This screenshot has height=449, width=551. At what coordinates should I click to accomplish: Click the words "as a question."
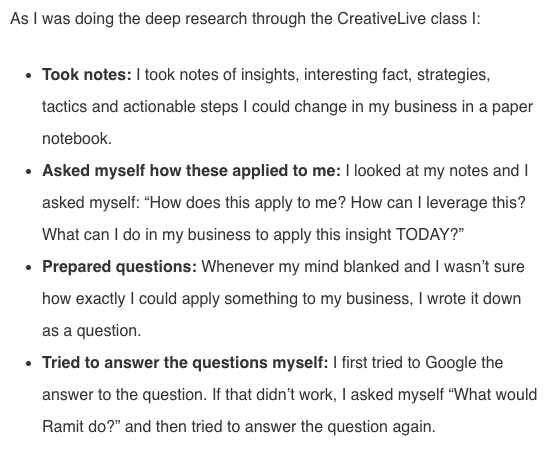coord(91,331)
